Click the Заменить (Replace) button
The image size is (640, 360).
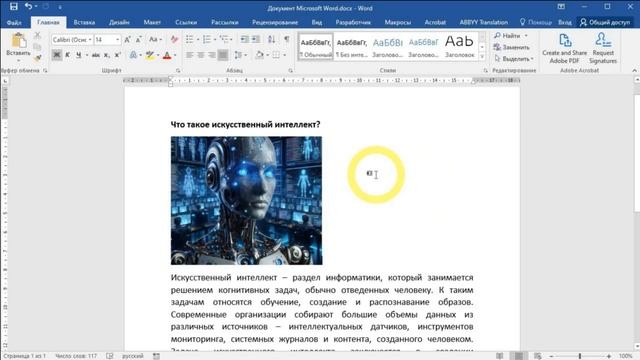511,47
